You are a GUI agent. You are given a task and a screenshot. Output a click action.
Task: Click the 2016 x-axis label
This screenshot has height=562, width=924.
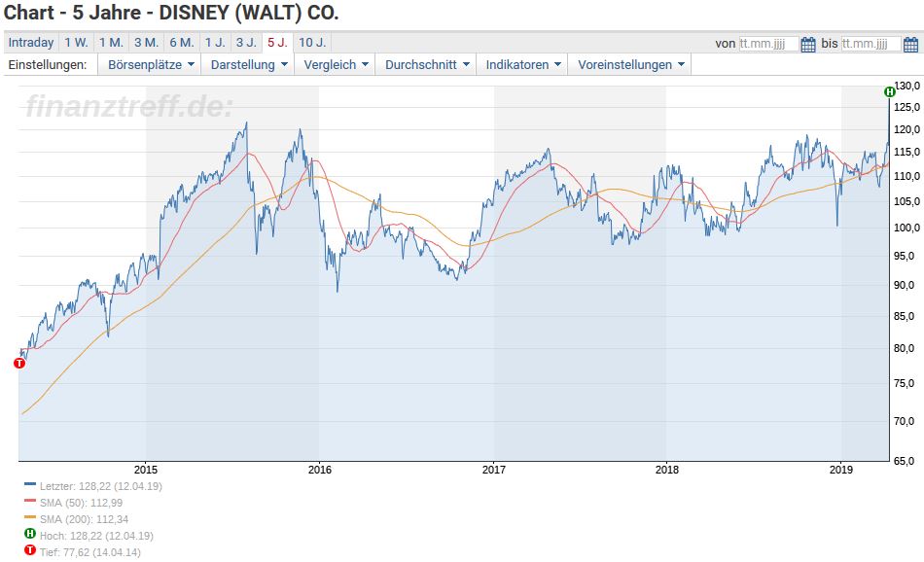319,470
